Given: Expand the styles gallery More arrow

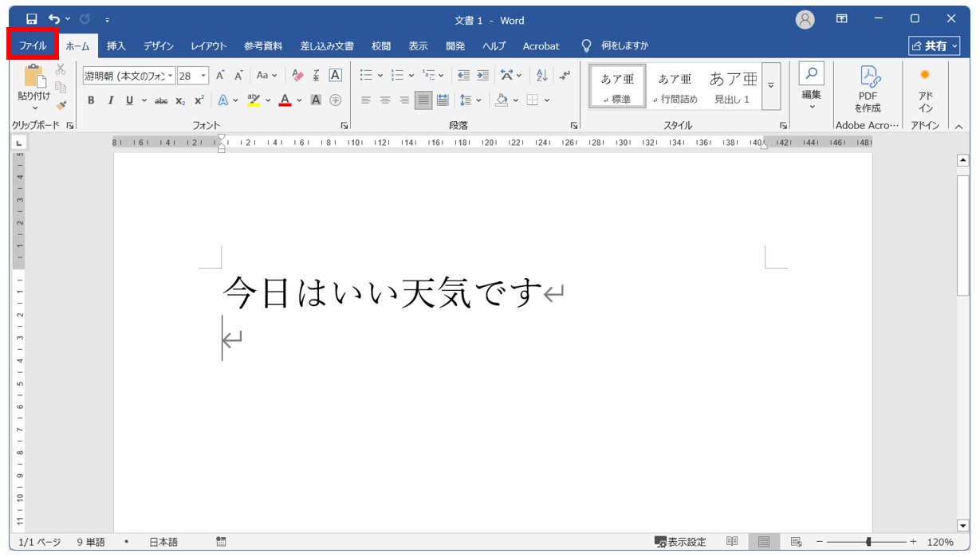Looking at the screenshot, I should click(x=771, y=86).
